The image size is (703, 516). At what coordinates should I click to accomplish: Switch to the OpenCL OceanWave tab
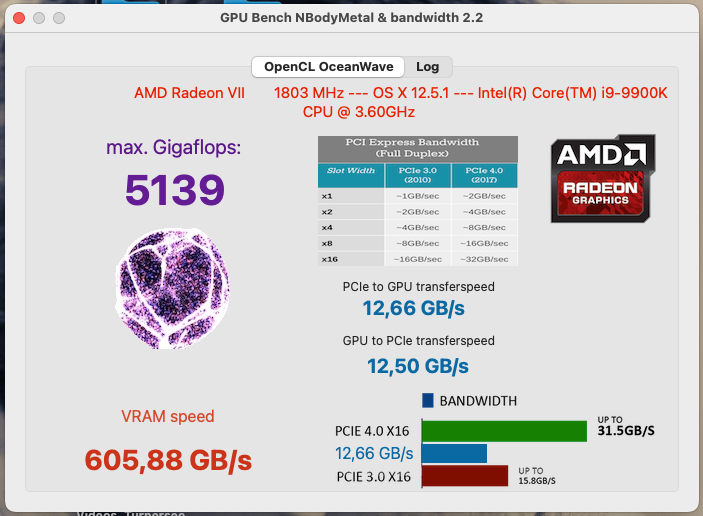(328, 67)
